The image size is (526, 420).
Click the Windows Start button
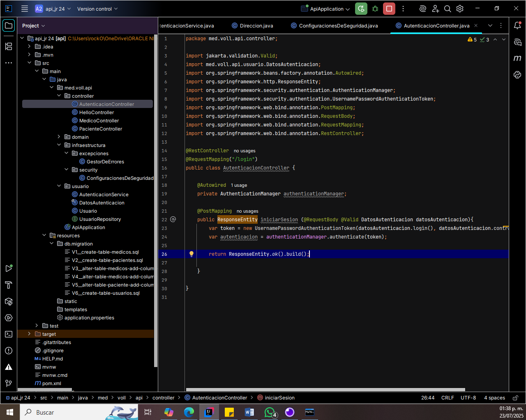[x=9, y=412]
